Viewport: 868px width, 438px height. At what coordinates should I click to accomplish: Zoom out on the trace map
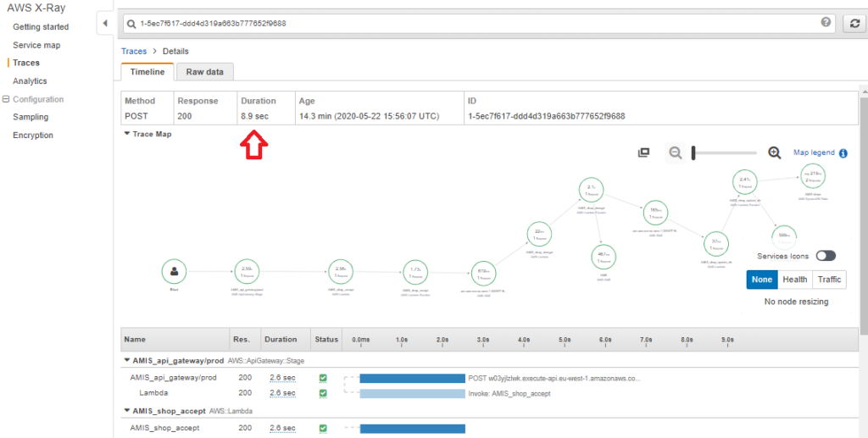(x=676, y=152)
